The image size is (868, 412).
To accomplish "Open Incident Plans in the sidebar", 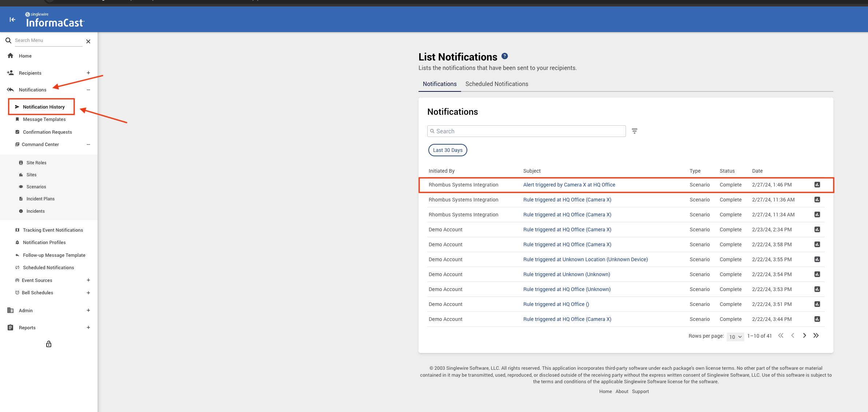I will tap(40, 199).
